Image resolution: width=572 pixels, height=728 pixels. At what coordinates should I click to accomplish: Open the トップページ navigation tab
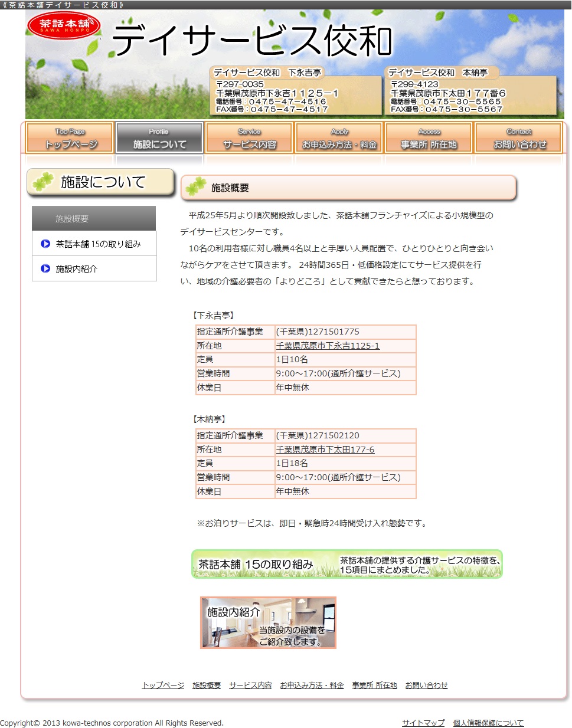(70, 137)
